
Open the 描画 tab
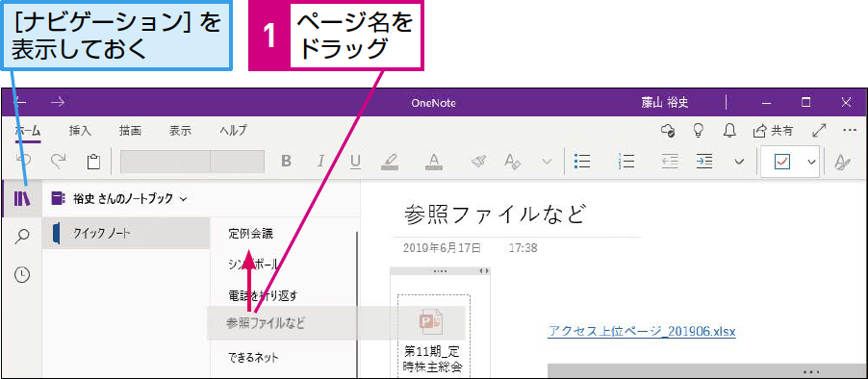pos(130,131)
